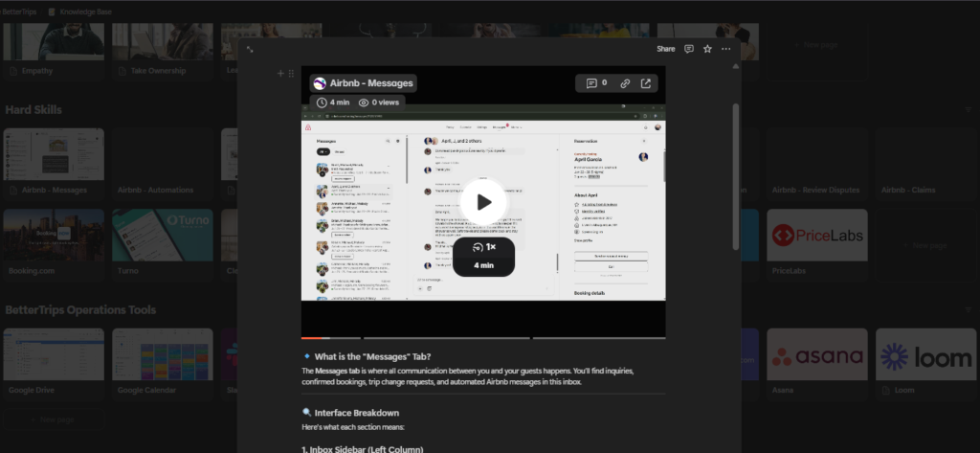Image resolution: width=980 pixels, height=453 pixels.
Task: Open the drag handle block menu
Action: tap(291, 73)
